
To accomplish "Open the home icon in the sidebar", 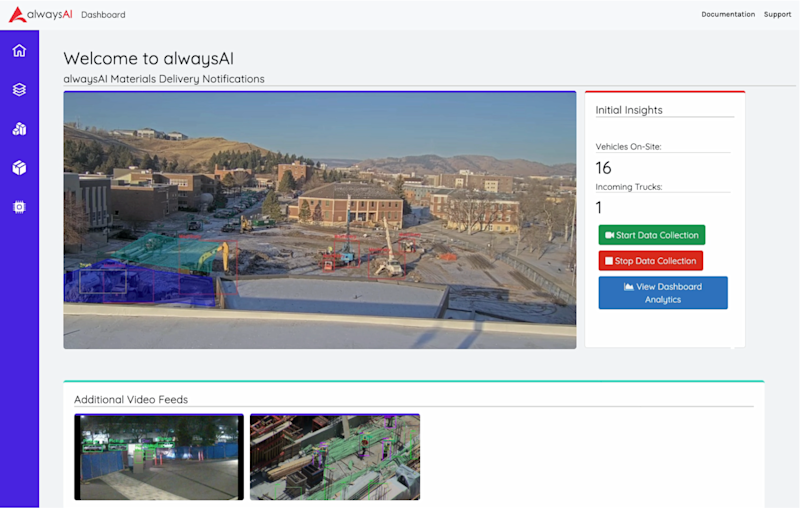I will point(19,50).
